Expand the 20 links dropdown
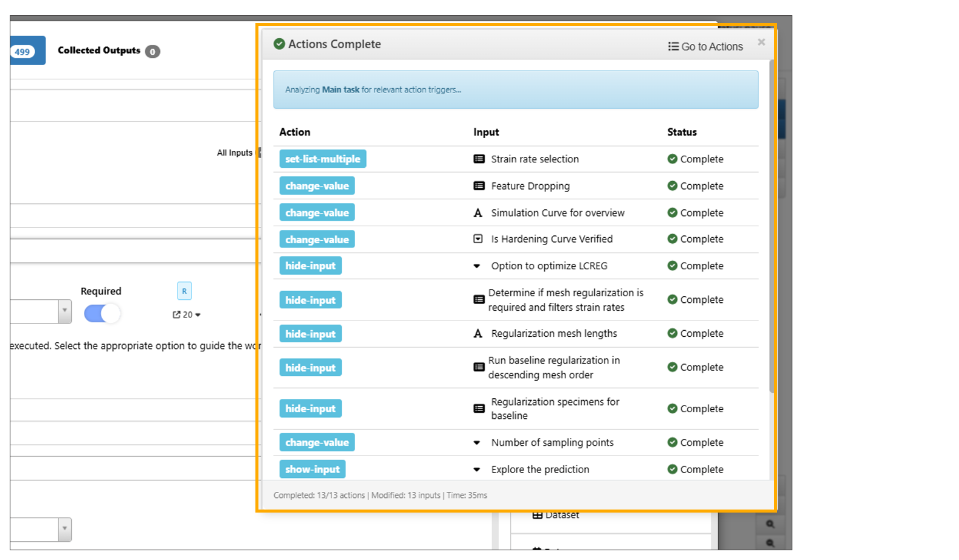The height and width of the screenshot is (560, 959). pyautogui.click(x=187, y=314)
